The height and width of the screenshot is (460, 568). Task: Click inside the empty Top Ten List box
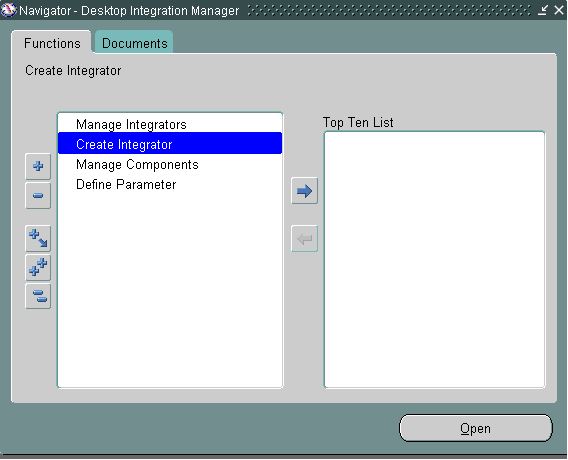pyautogui.click(x=434, y=259)
